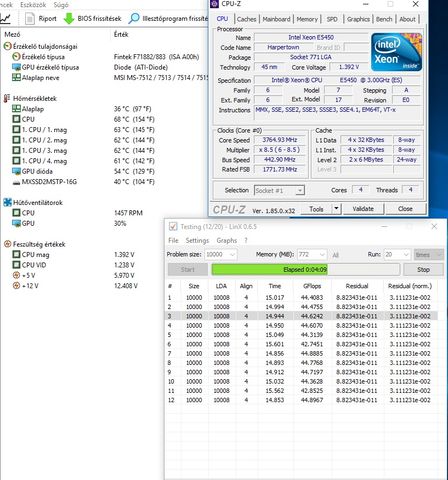Image resolution: width=448 pixels, height=480 pixels.
Task: Click the CPU VID voltage icon
Action: (16, 265)
